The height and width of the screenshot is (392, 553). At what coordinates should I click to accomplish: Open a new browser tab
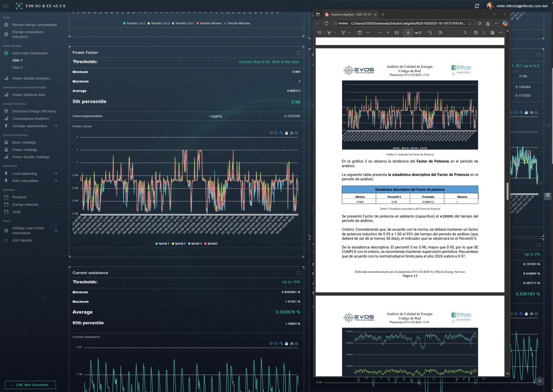383,14
